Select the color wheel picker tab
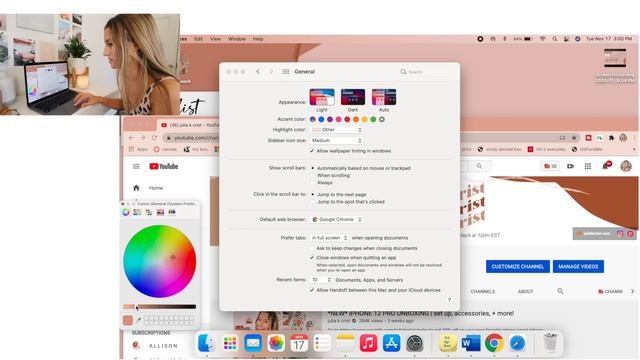Screen dimensions: 640x360 (x=126, y=212)
